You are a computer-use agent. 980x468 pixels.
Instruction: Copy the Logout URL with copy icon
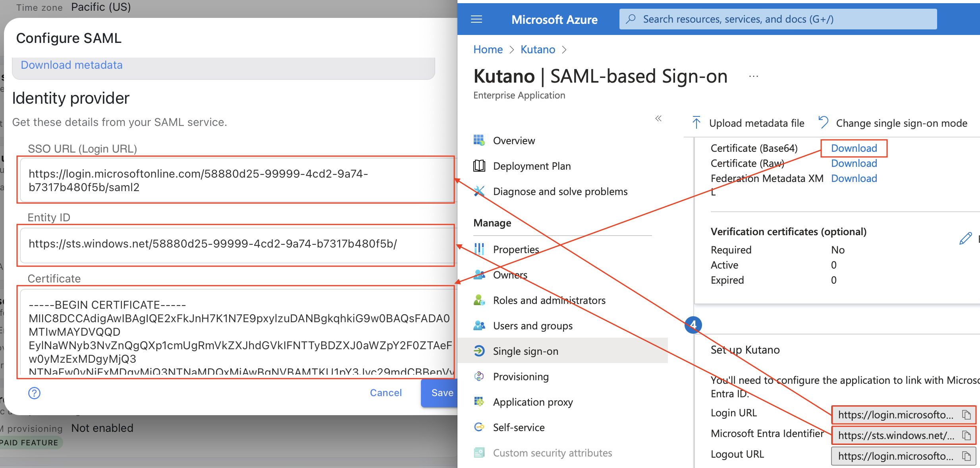click(966, 456)
